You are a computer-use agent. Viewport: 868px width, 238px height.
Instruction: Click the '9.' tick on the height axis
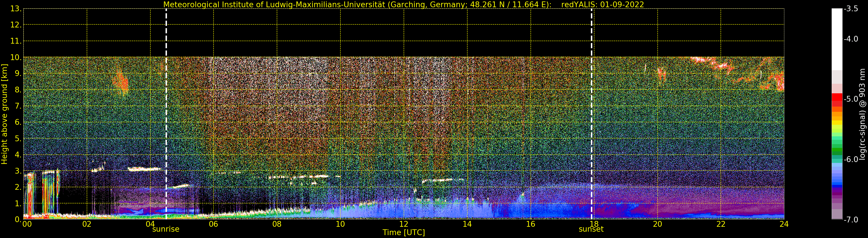click(18, 74)
